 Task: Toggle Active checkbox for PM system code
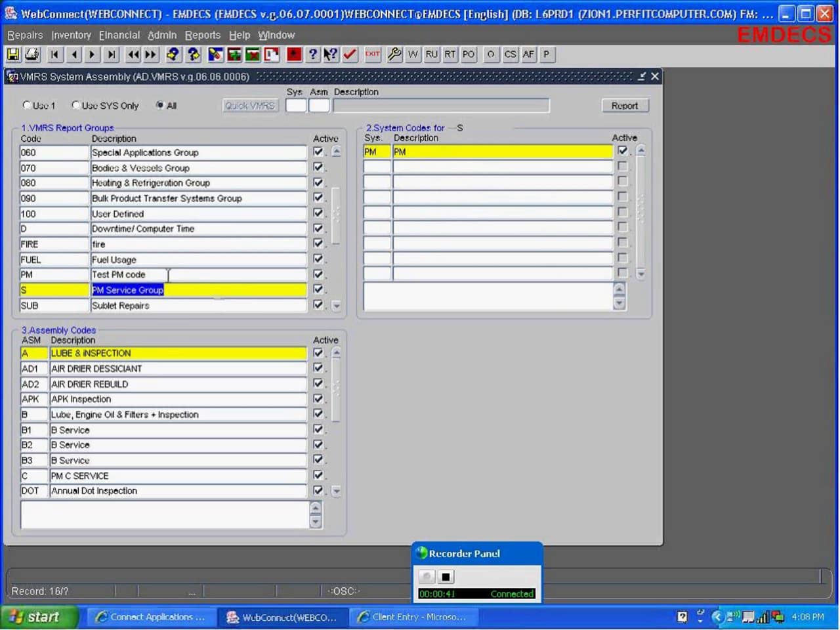coord(622,152)
